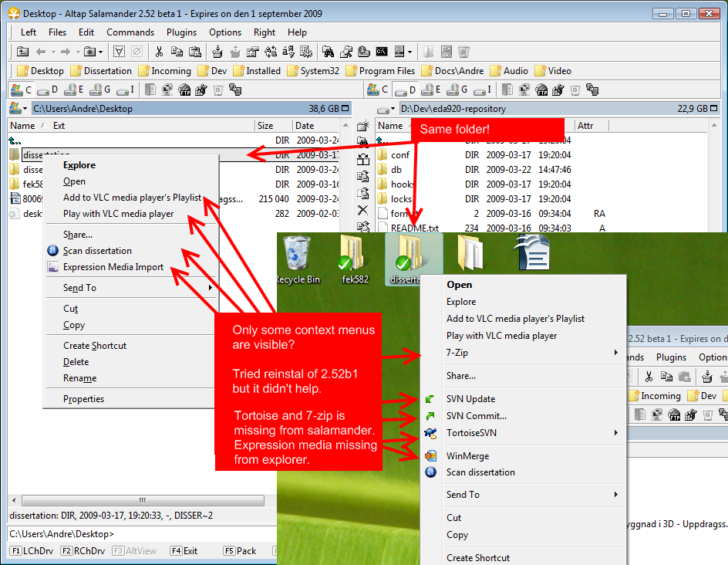Jump to Program Files bookmark
This screenshot has height=565, width=728.
point(381,71)
